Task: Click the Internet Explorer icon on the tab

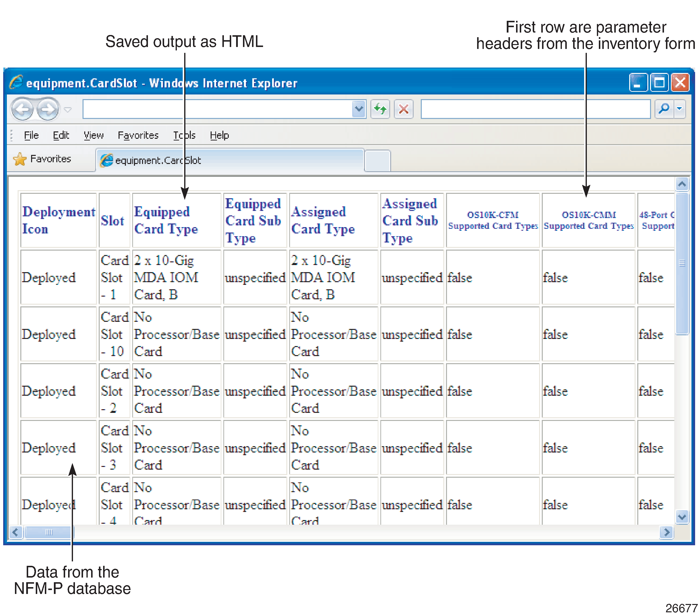Action: pos(107,160)
